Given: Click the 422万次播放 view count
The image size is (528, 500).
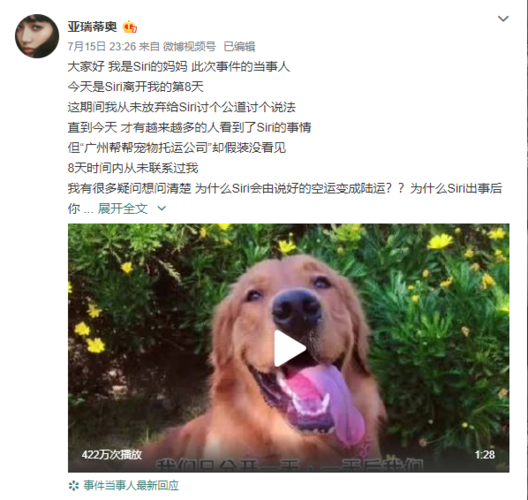Looking at the screenshot, I should tap(111, 455).
